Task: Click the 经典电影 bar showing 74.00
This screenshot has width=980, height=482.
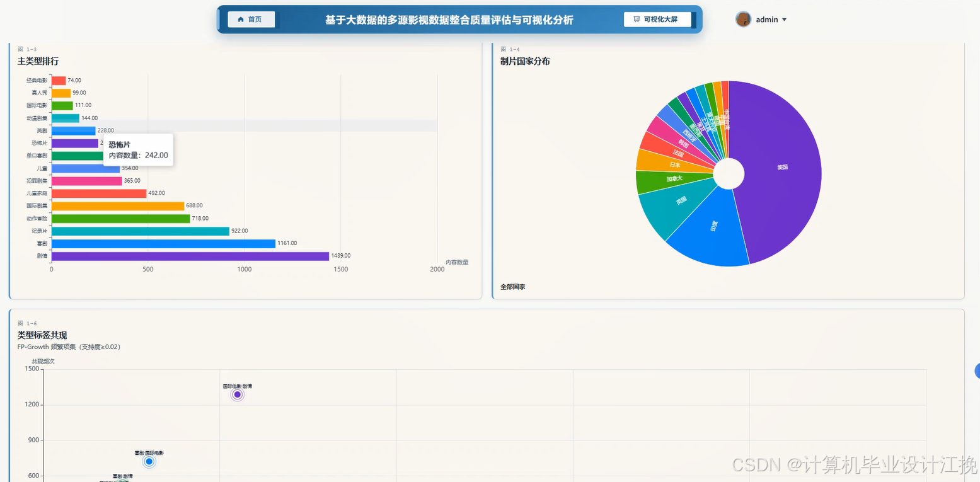Action: pos(59,81)
